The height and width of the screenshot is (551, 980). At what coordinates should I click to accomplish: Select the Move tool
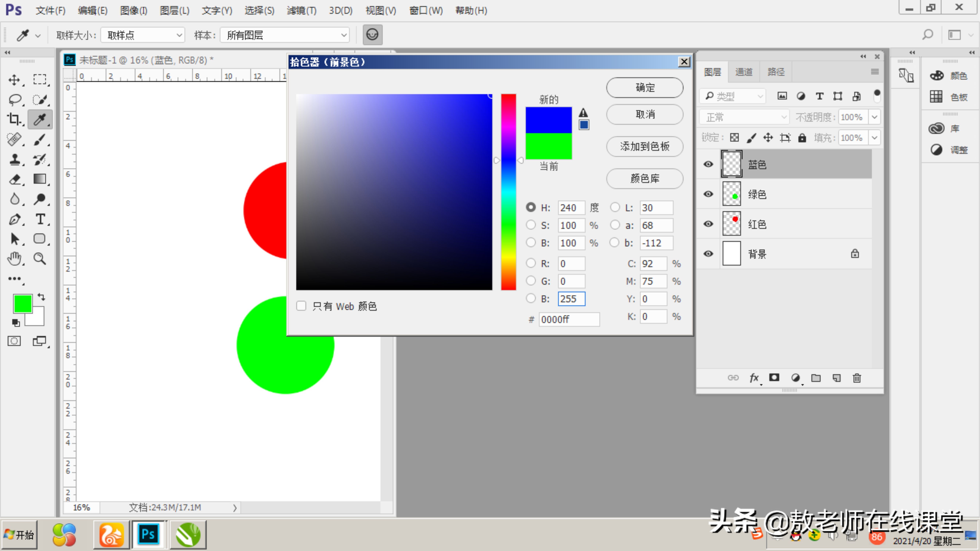pyautogui.click(x=14, y=80)
